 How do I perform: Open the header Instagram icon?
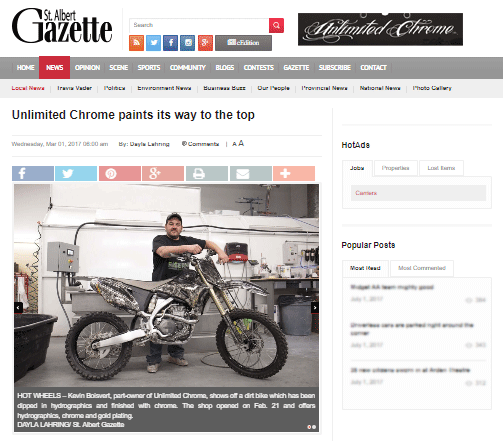point(188,43)
